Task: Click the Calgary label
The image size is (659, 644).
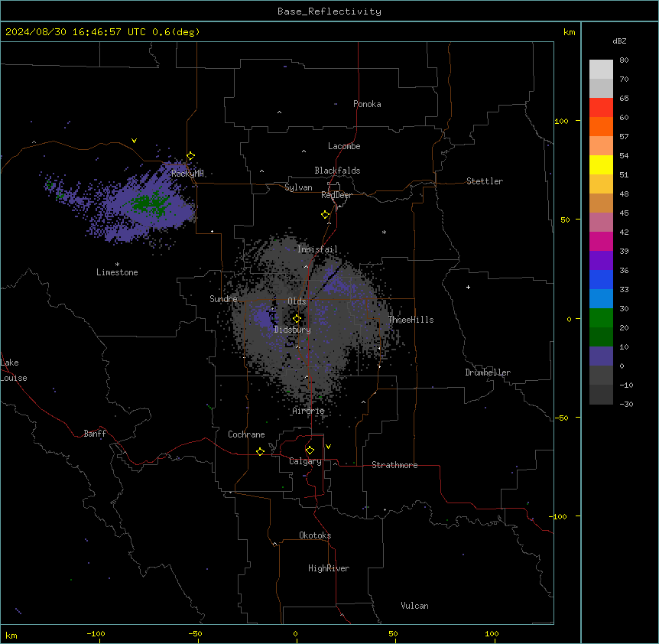Action: click(x=305, y=461)
